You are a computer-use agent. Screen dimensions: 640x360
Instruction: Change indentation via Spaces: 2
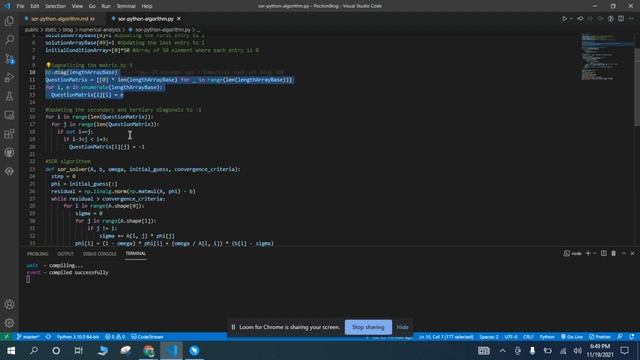click(x=489, y=337)
